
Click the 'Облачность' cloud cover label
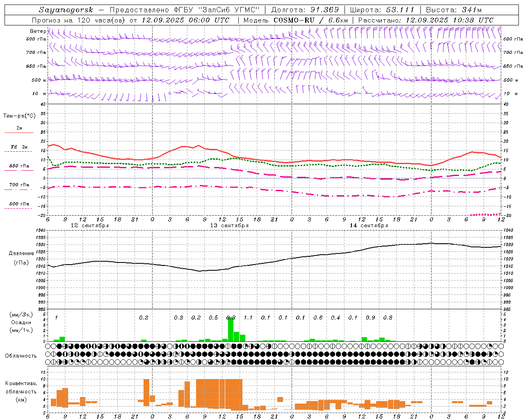pos(21,356)
